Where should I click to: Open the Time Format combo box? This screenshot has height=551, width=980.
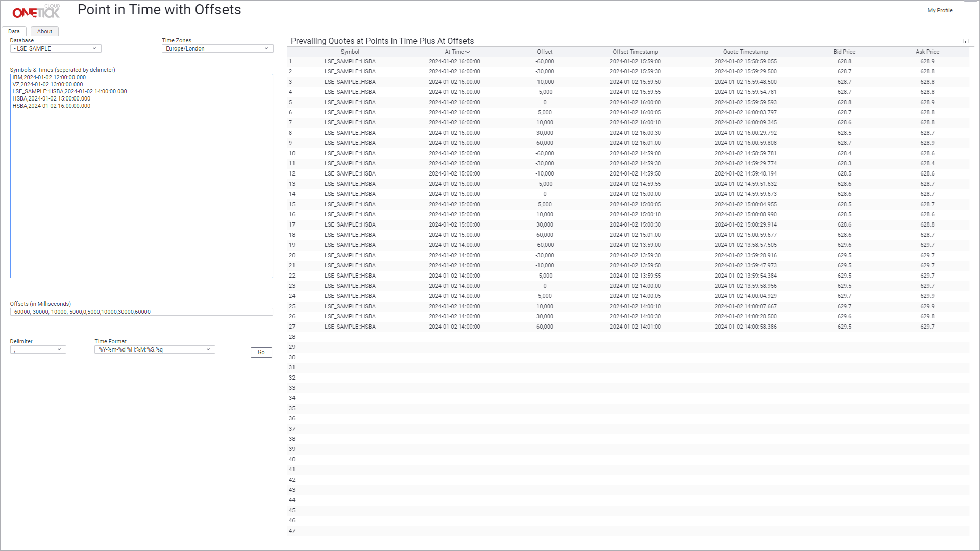[155, 349]
